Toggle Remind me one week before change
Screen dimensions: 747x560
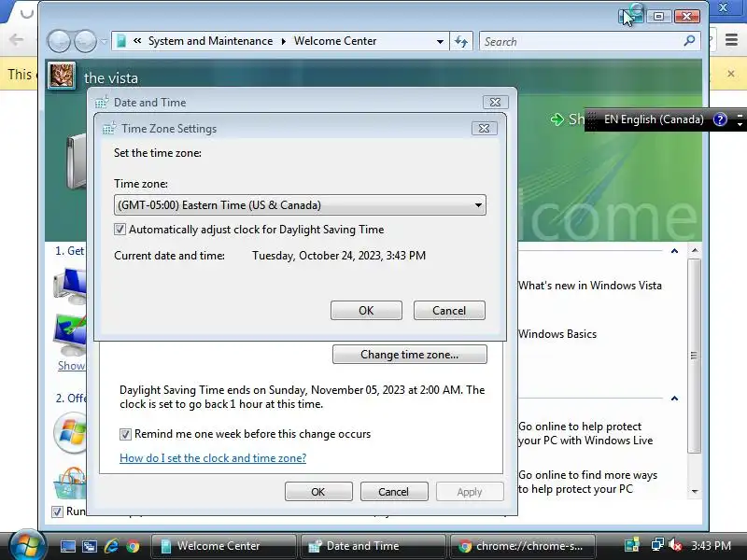point(125,434)
